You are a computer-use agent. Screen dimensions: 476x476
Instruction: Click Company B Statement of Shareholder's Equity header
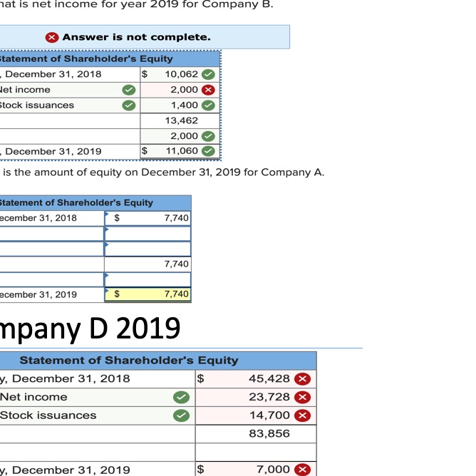click(x=110, y=59)
